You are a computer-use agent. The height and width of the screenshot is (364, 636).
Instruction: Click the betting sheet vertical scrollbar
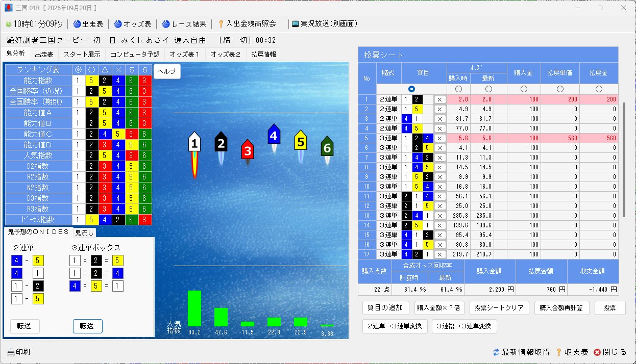[623, 160]
